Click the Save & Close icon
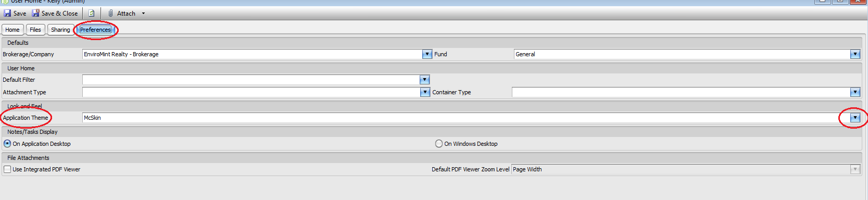The height and width of the screenshot is (200, 868). [x=35, y=14]
